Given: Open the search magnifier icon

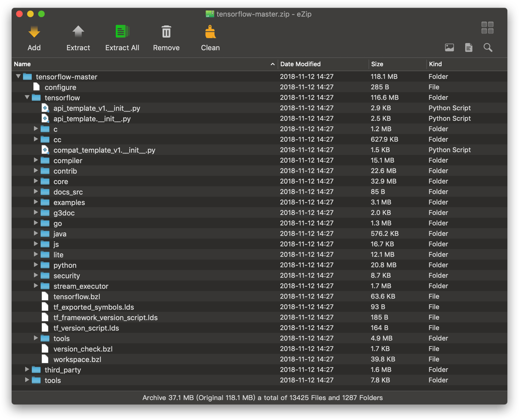Looking at the screenshot, I should click(x=488, y=48).
